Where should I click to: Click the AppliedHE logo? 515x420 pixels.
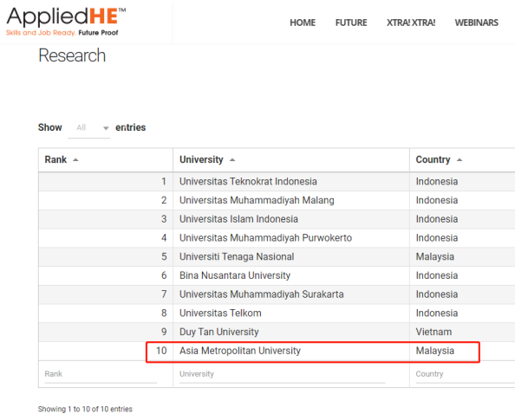pos(66,22)
